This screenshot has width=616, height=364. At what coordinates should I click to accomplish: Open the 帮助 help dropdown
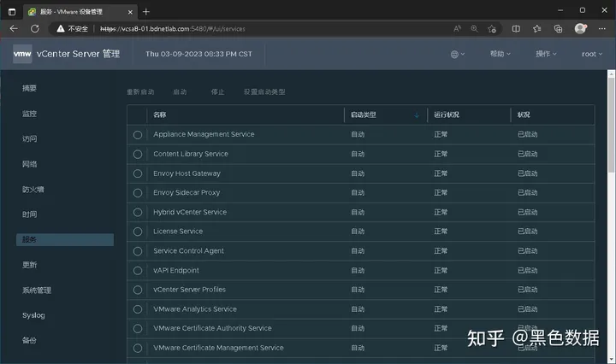(x=500, y=54)
